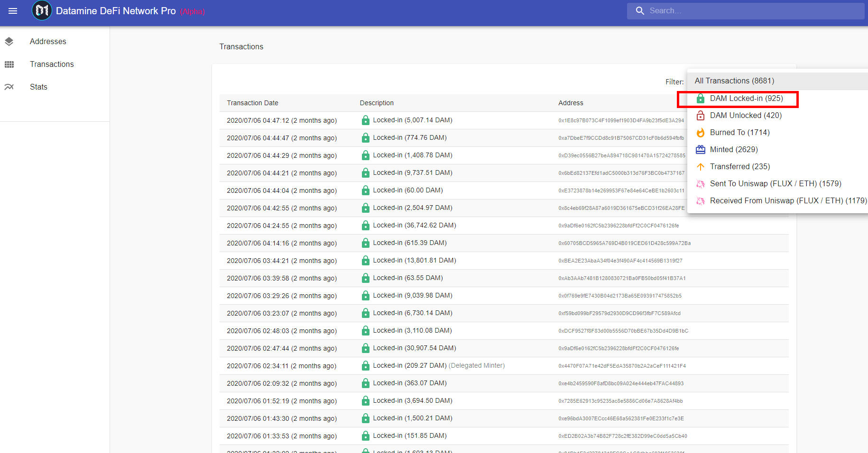
Task: Open Stats page from sidebar
Action: (55, 87)
